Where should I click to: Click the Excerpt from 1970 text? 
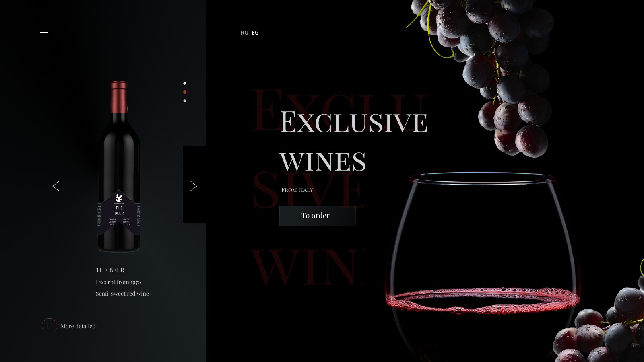(x=118, y=282)
